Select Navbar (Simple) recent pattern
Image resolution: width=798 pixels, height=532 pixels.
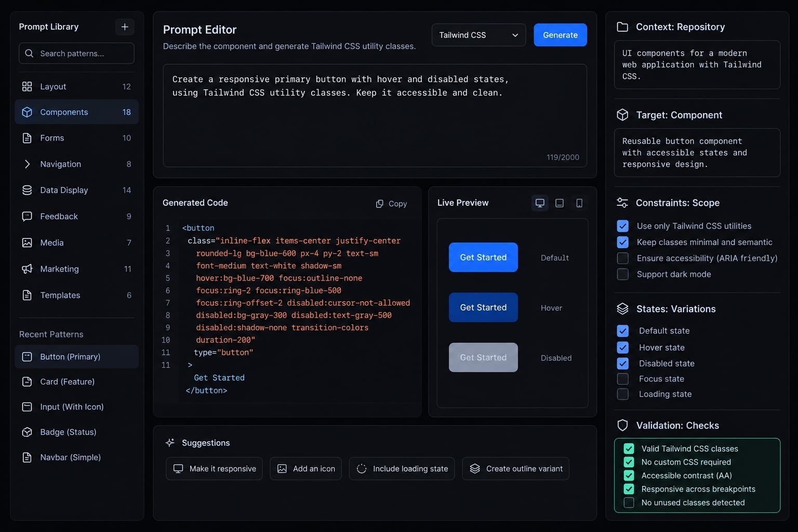tap(76, 457)
